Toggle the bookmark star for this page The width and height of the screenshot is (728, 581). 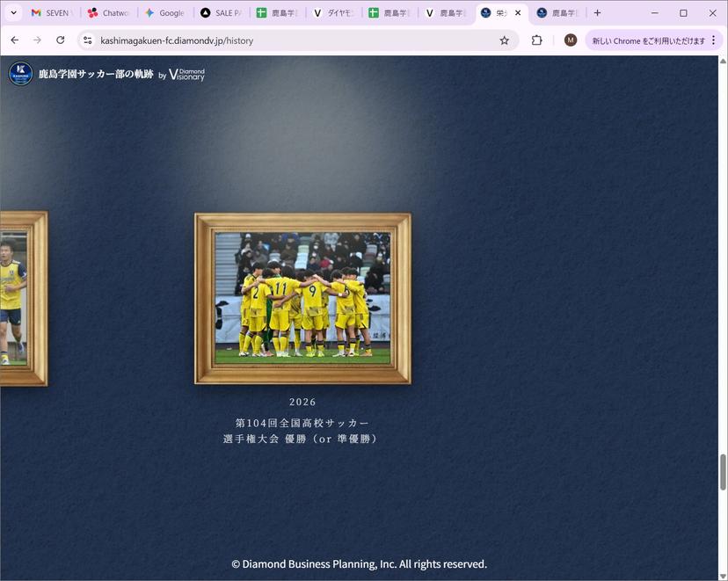pos(504,40)
